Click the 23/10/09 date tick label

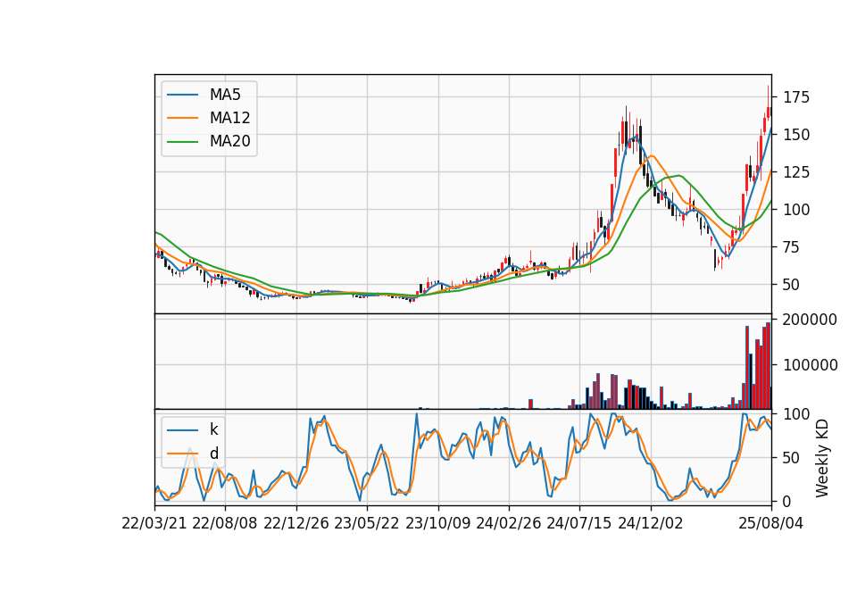(437, 523)
